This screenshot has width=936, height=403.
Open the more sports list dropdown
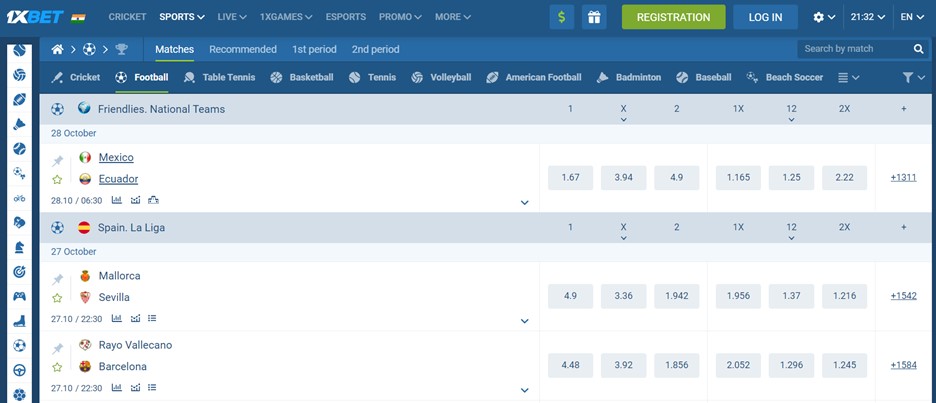[x=848, y=78]
